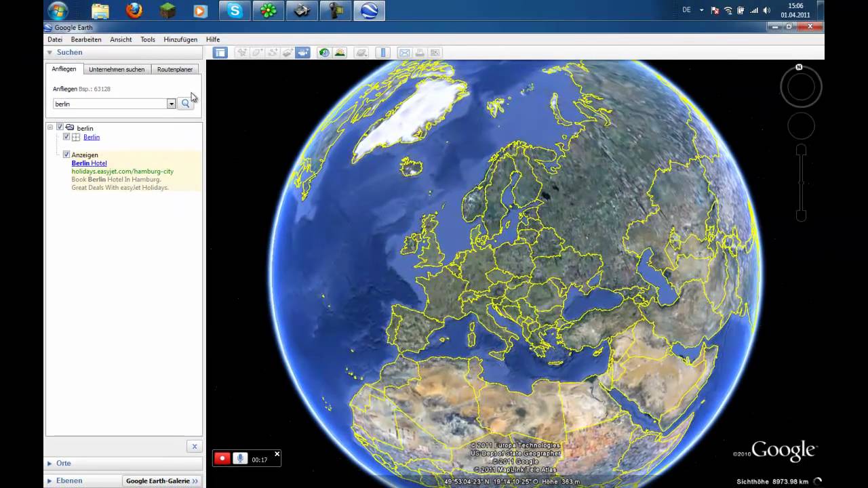Image resolution: width=868 pixels, height=488 pixels.
Task: Uncheck the Anzeigen checkbox
Action: pyautogui.click(x=66, y=154)
